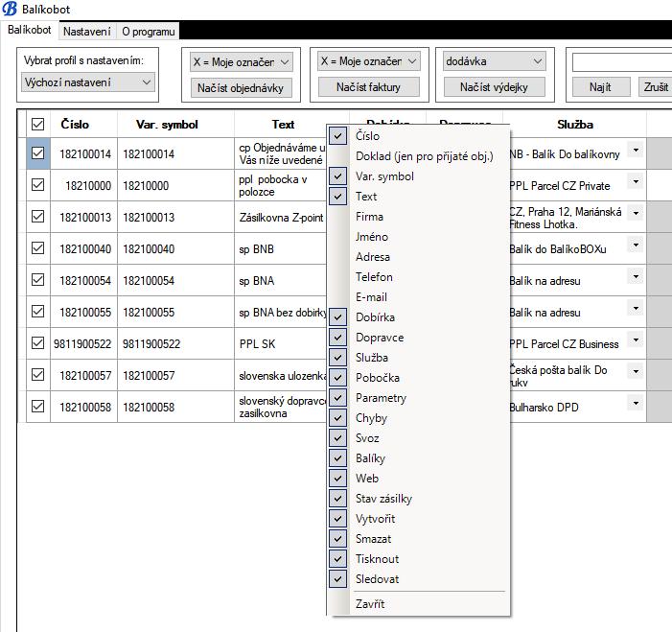672x632 pixels.
Task: Toggle the Tisknout column menu item
Action: coord(419,559)
